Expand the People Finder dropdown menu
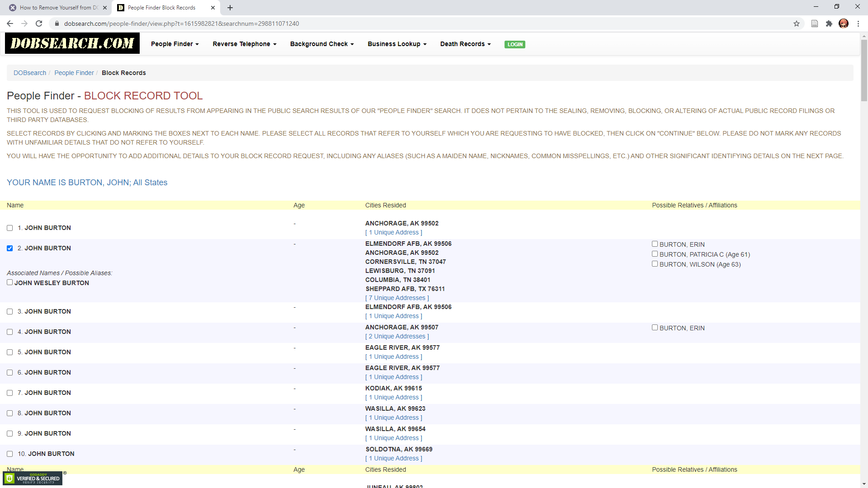The image size is (868, 488). [x=175, y=44]
